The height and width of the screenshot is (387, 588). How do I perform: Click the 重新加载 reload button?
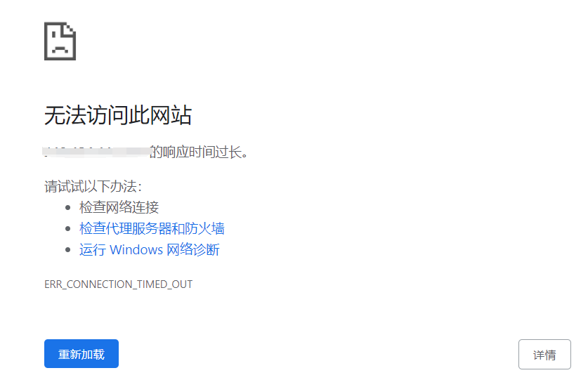[81, 353]
